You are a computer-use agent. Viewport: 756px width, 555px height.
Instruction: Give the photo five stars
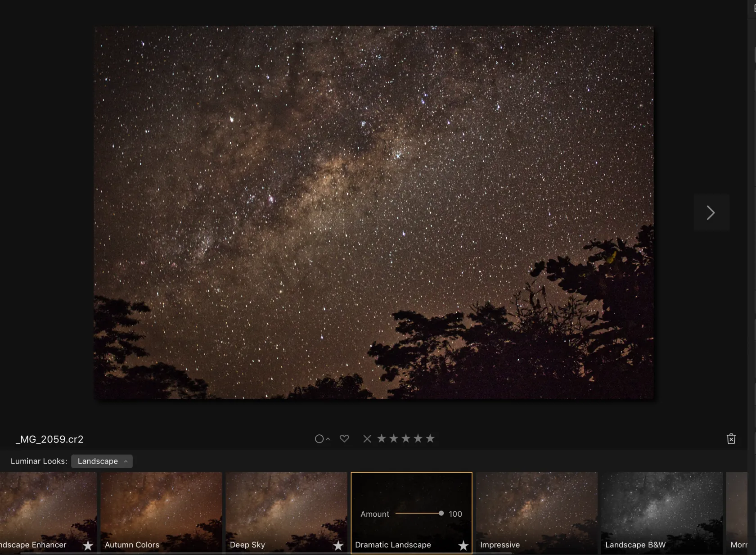[x=430, y=438]
